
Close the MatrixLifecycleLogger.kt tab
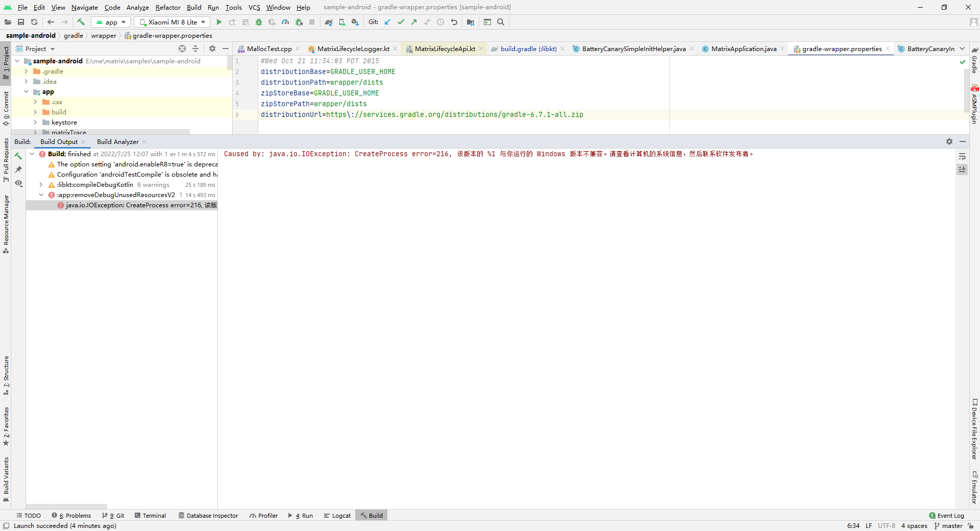tap(395, 49)
